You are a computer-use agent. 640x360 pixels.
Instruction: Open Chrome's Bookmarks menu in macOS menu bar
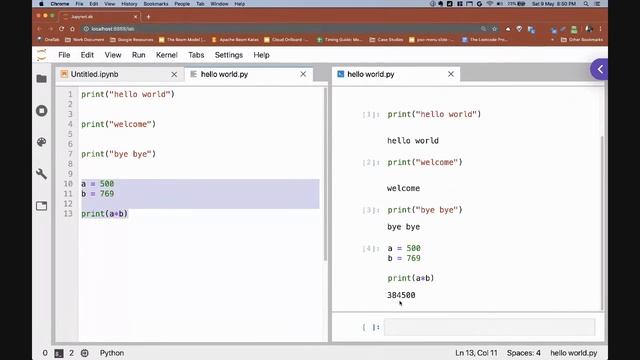[156, 4]
